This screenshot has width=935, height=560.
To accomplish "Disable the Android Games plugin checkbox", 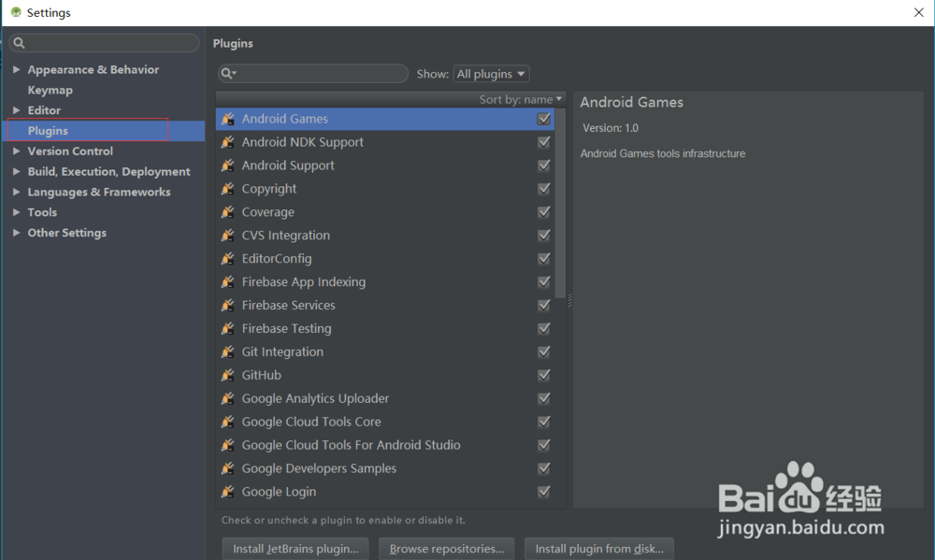I will [x=544, y=119].
